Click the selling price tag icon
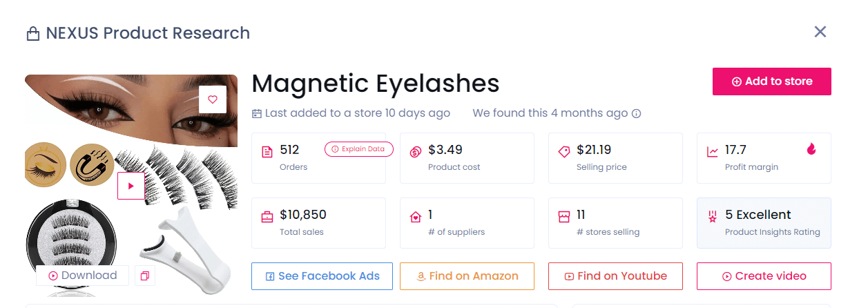The height and width of the screenshot is (308, 868). coord(564,152)
